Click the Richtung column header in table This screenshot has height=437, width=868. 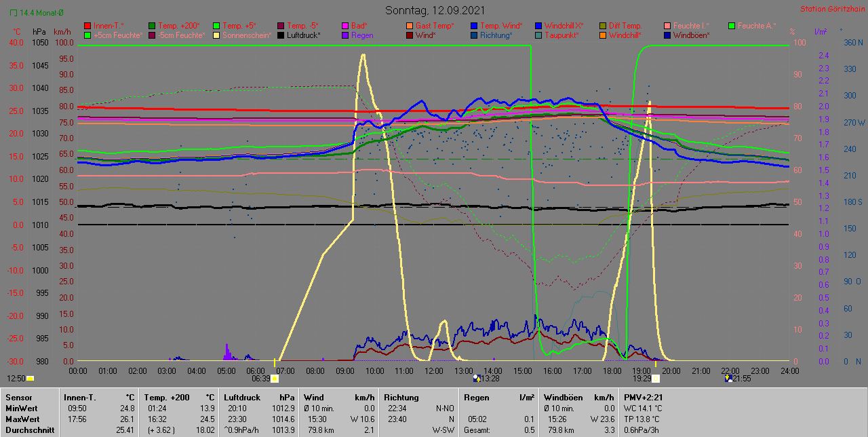[401, 397]
